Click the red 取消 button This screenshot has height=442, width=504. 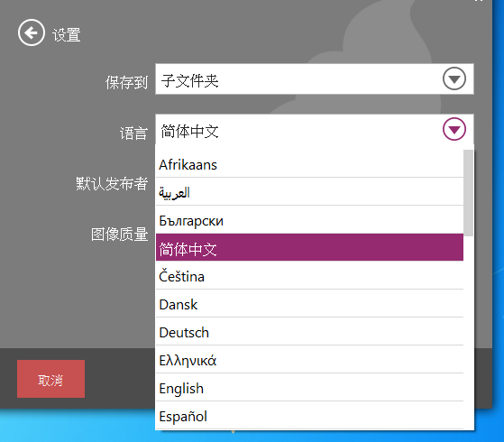point(50,379)
